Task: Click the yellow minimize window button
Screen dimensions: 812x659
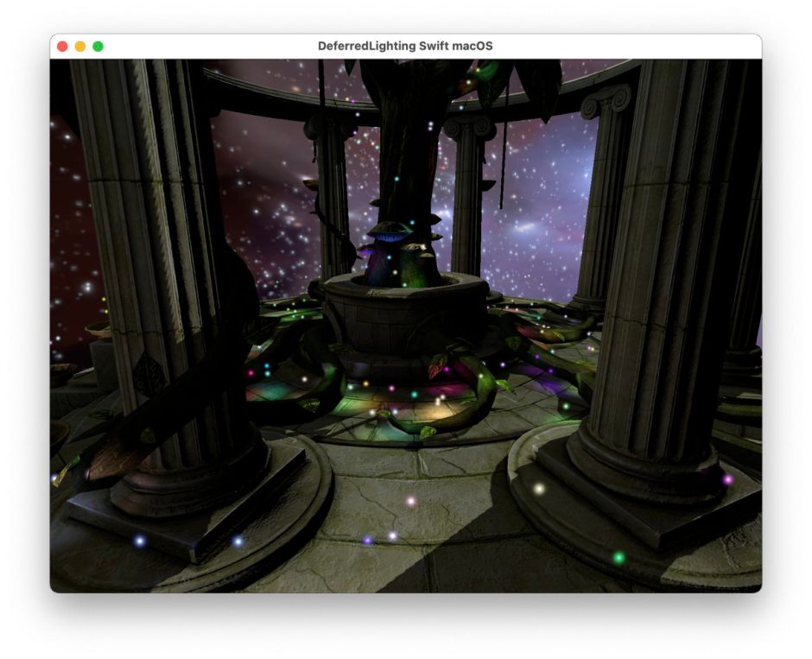Action: tap(80, 46)
